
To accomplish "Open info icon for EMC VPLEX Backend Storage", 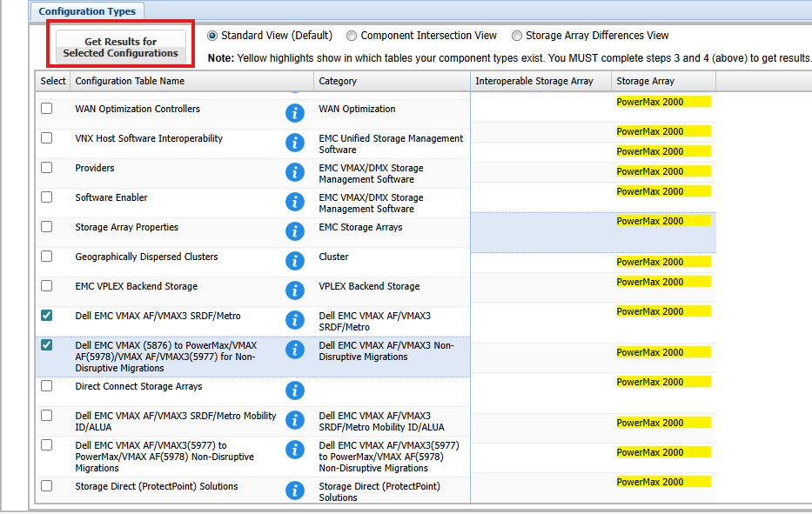I will pos(295,290).
